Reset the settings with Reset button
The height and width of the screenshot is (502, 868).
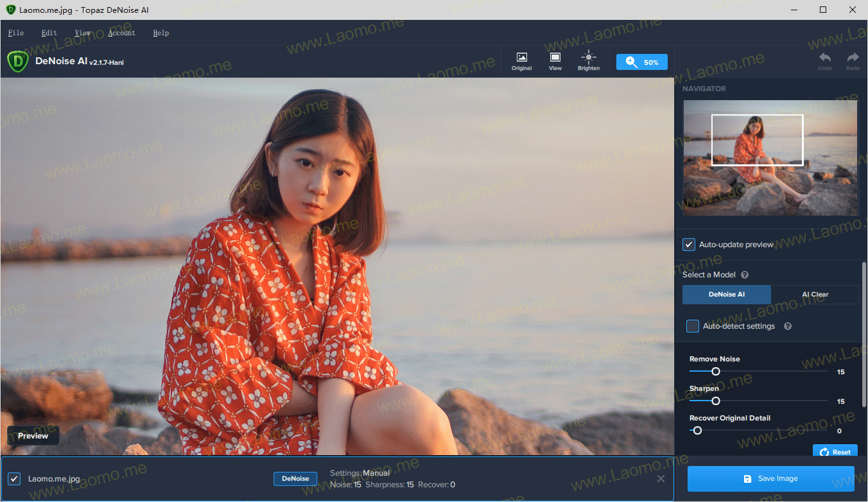[x=835, y=452]
